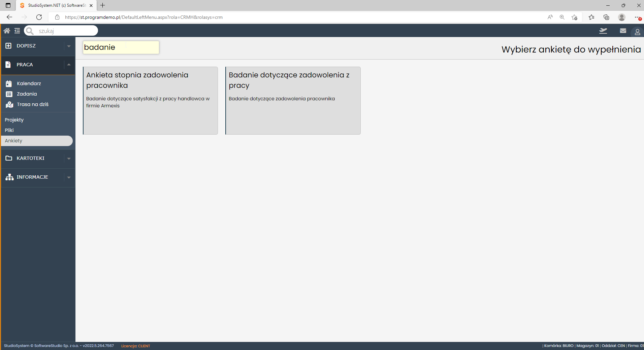Go to the home icon in top bar

[x=7, y=31]
